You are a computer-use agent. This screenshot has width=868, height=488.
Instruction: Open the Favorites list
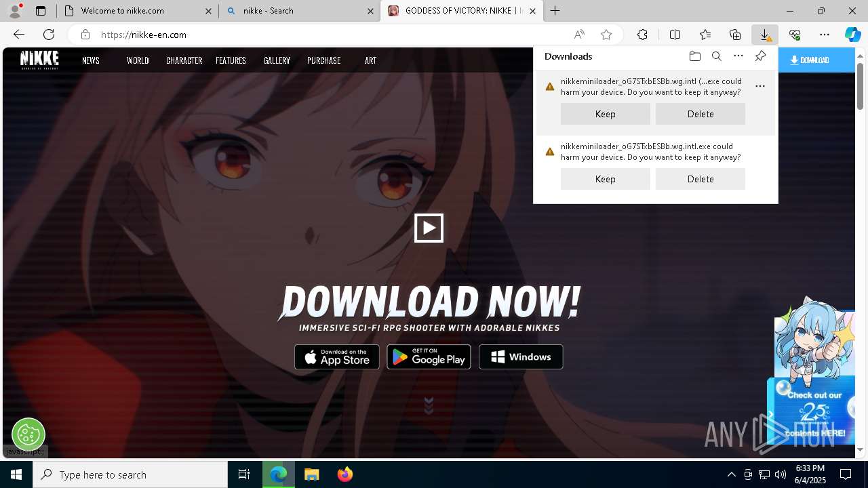[705, 35]
